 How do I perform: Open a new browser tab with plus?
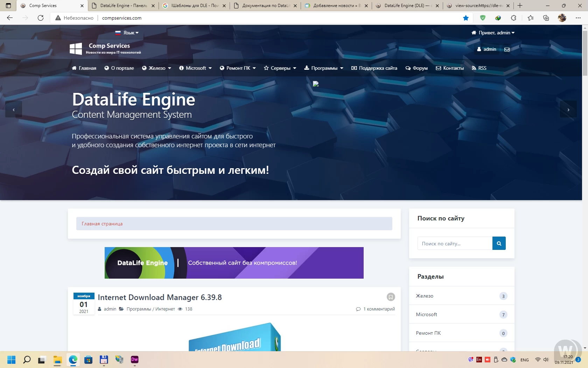[x=520, y=6]
